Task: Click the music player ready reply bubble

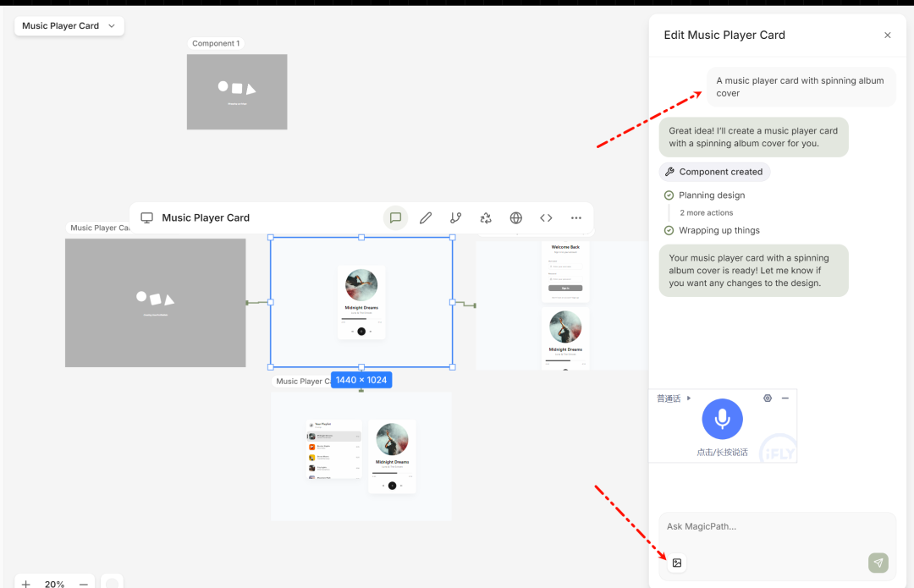Action: click(754, 271)
